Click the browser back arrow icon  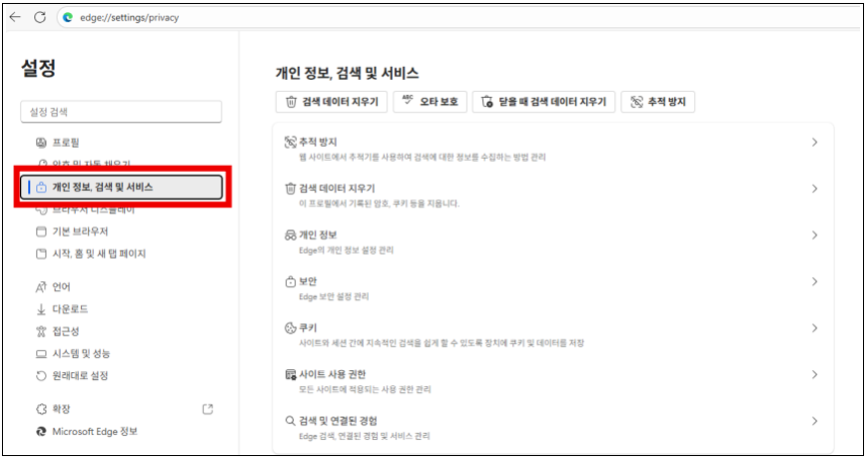click(15, 17)
